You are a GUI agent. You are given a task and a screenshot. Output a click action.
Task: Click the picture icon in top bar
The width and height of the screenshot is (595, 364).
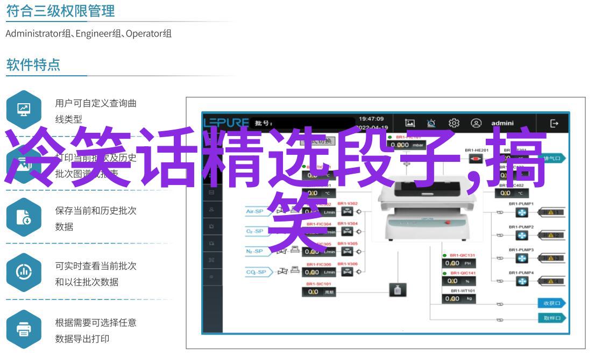(410, 123)
